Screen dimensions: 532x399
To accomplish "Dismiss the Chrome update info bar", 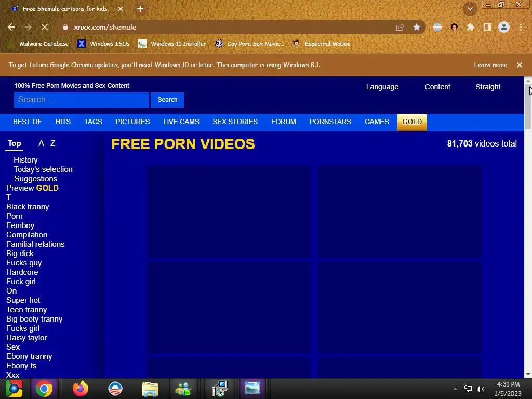I will click(520, 65).
